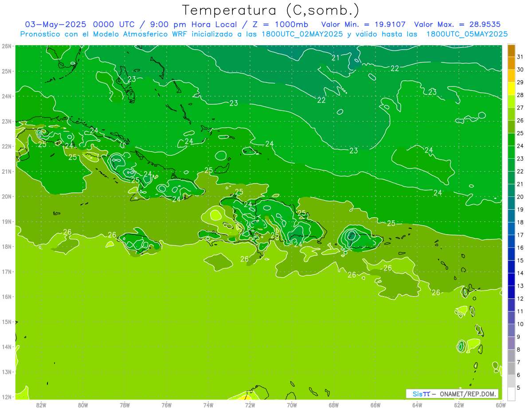Viewport: 532px width, 411px height.
Task: Click the '31' color bar label
Action: click(520, 56)
